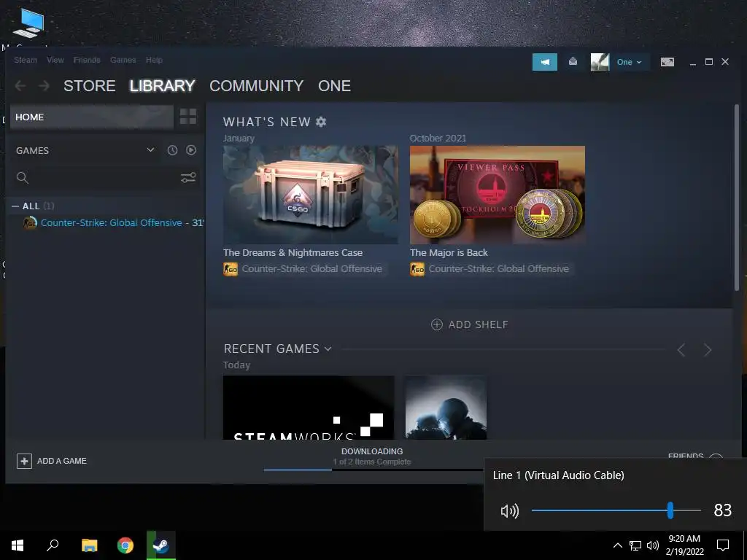
Task: Open the View menu
Action: (55, 60)
